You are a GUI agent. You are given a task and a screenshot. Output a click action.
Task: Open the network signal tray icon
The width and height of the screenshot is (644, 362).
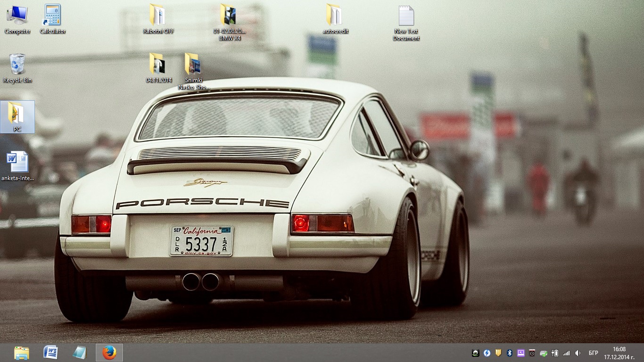click(x=566, y=353)
